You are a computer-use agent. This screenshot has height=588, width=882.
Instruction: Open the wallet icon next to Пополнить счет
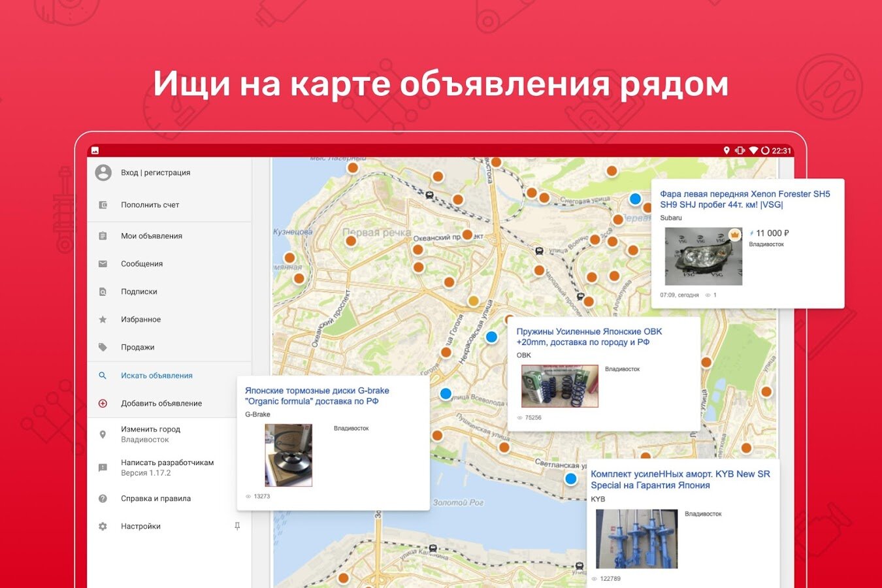tap(103, 204)
